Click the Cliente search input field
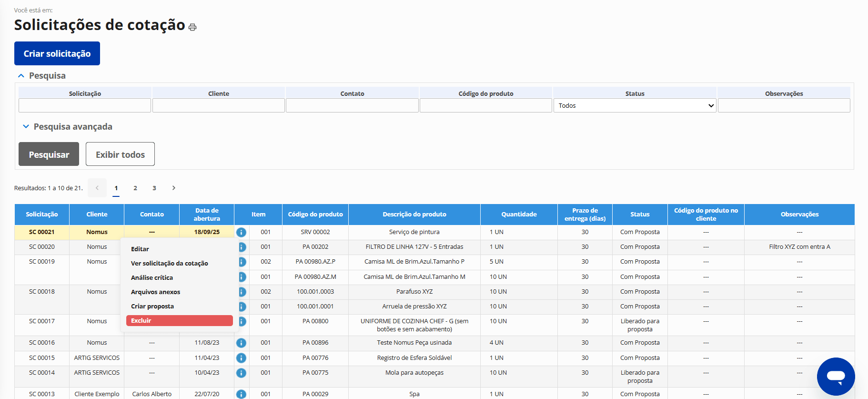 point(219,105)
